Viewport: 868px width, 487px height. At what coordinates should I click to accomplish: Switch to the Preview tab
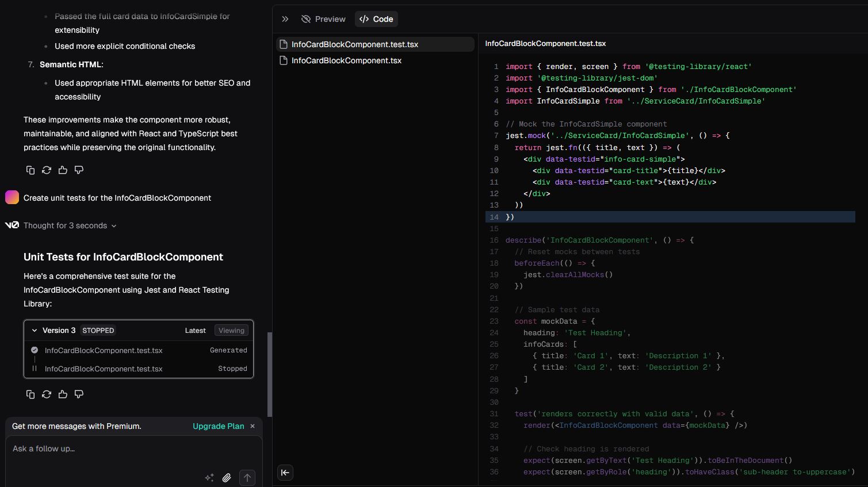tap(323, 19)
